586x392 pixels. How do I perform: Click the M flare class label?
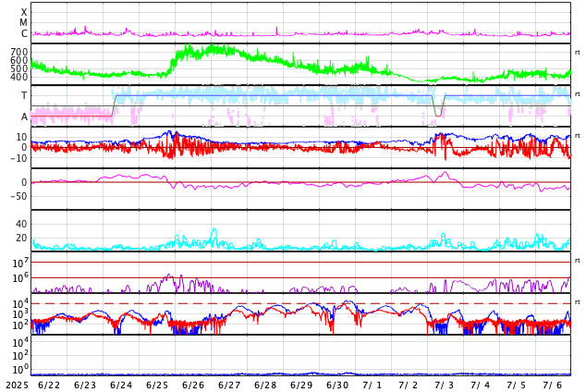23,23
